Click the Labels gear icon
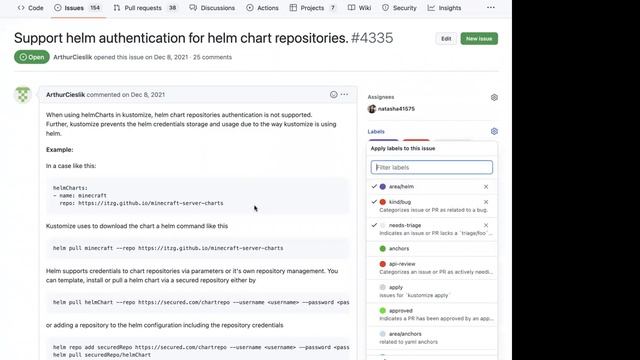This screenshot has width=640, height=360. click(494, 131)
